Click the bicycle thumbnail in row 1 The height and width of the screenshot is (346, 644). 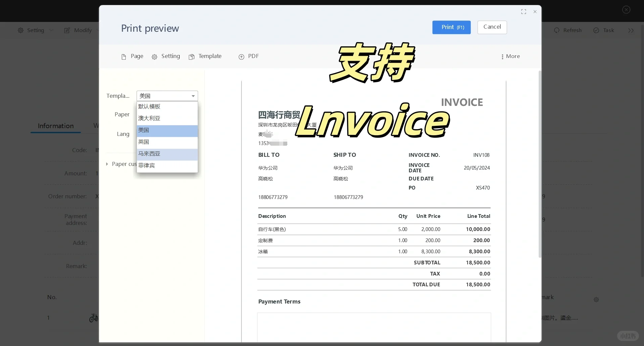point(94,318)
